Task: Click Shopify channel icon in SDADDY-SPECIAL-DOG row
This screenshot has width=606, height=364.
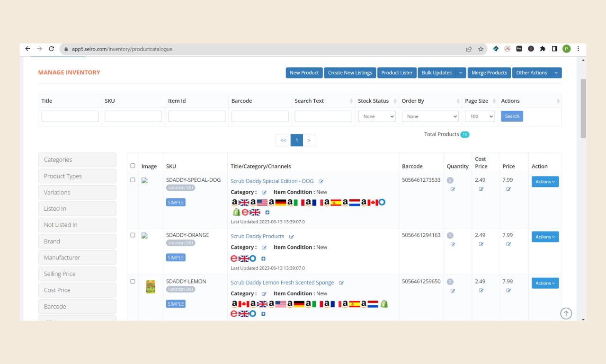Action: [236, 212]
